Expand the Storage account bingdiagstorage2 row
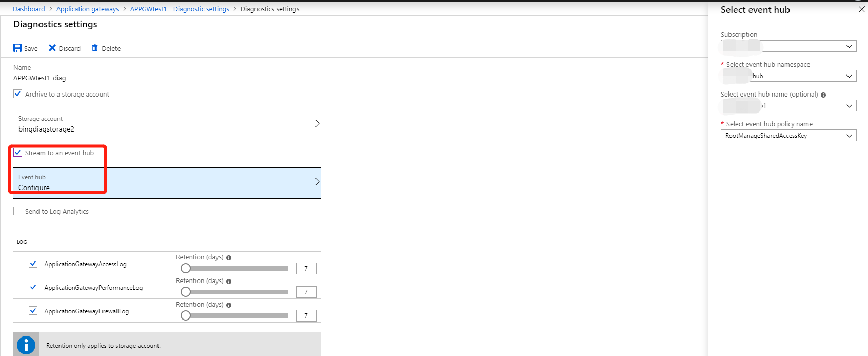868x356 pixels. coord(167,124)
